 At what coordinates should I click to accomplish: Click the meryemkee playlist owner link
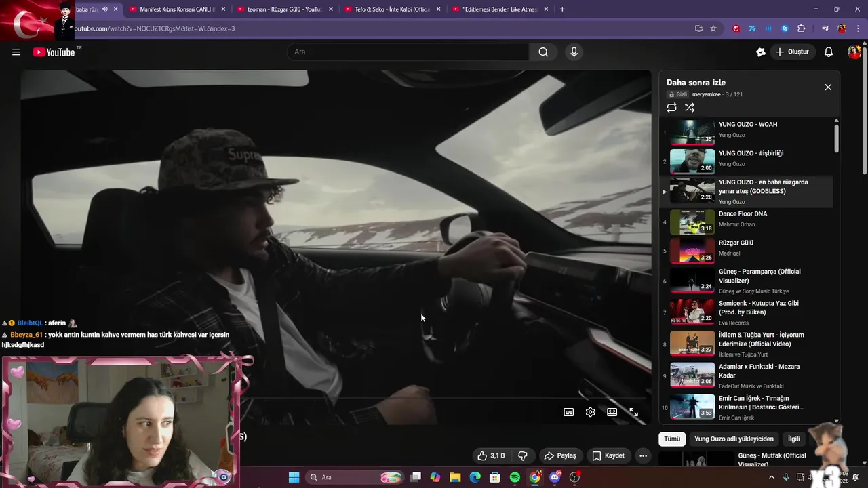(x=706, y=94)
